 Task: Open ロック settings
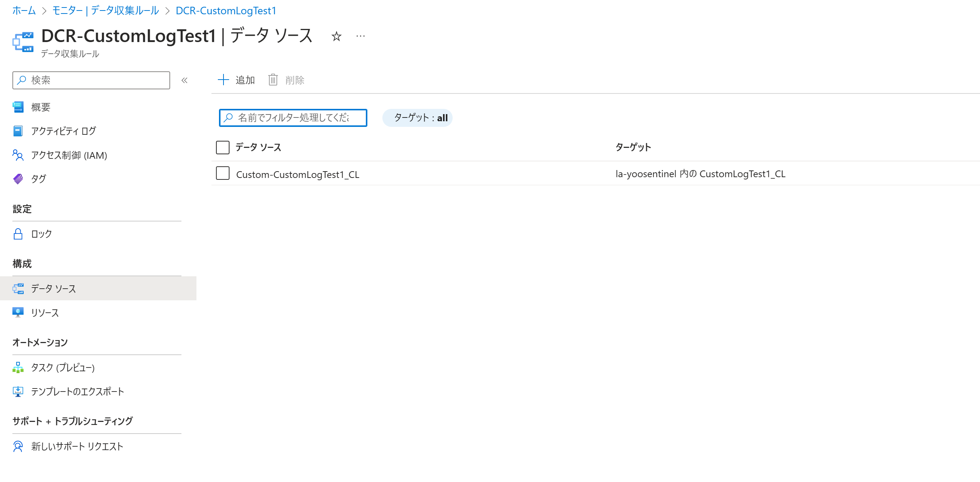(41, 234)
